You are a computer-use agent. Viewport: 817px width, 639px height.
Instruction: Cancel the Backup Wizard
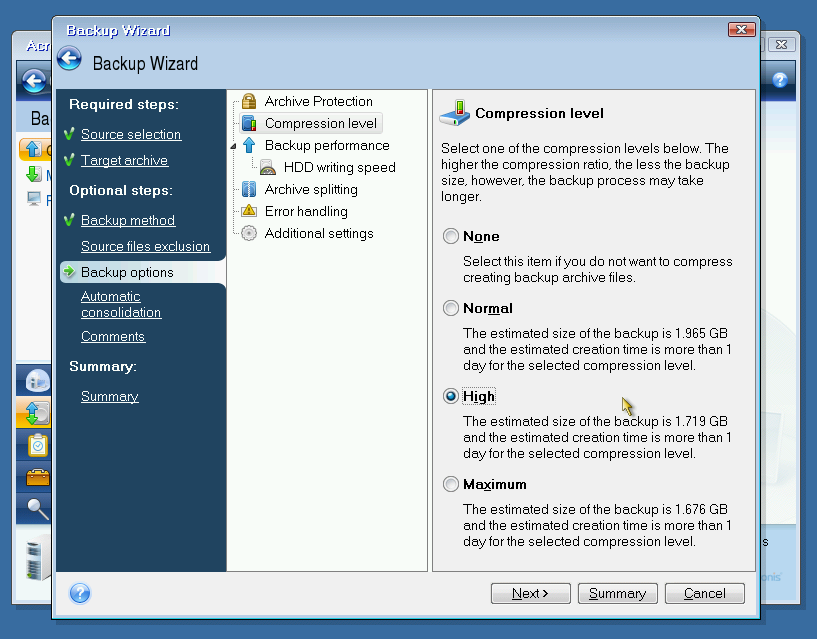click(x=705, y=593)
